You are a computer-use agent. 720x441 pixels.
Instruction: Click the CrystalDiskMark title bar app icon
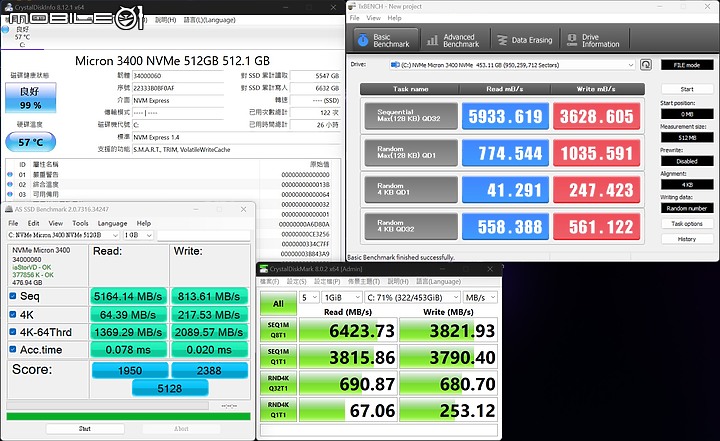coord(264,269)
